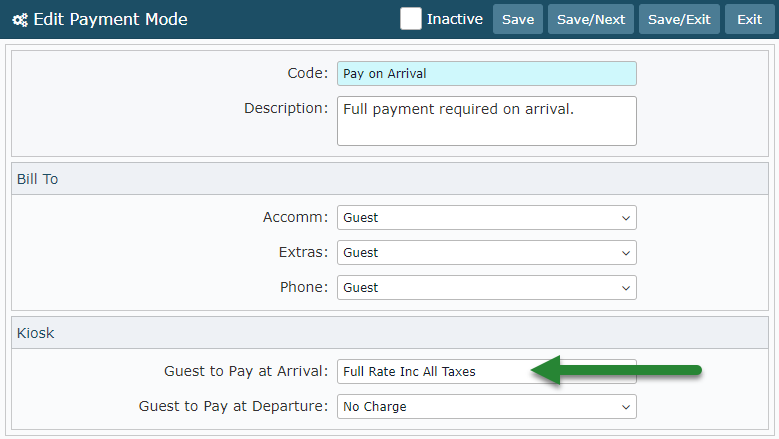Tick the Inactive checkbox
Image resolution: width=779 pixels, height=439 pixels.
(x=410, y=19)
